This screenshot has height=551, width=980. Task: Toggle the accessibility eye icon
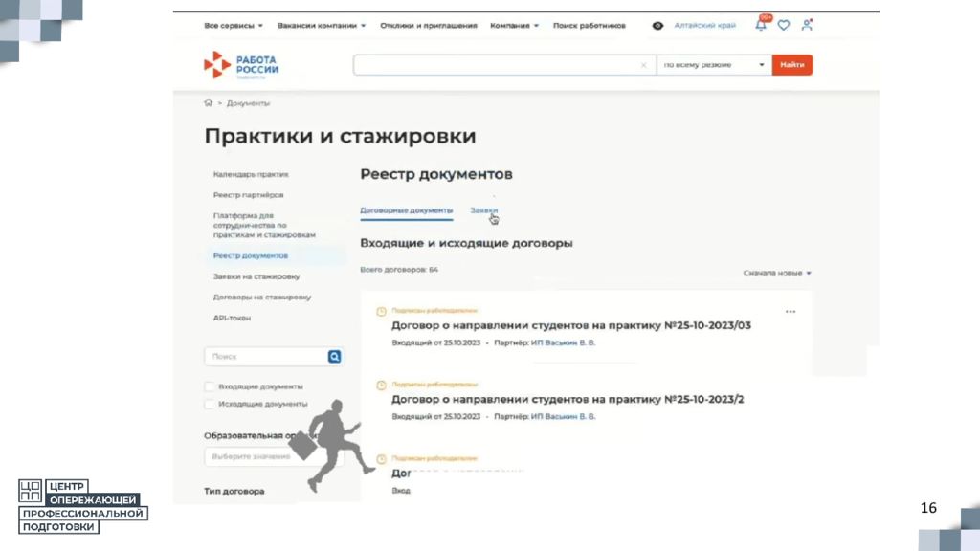point(657,26)
